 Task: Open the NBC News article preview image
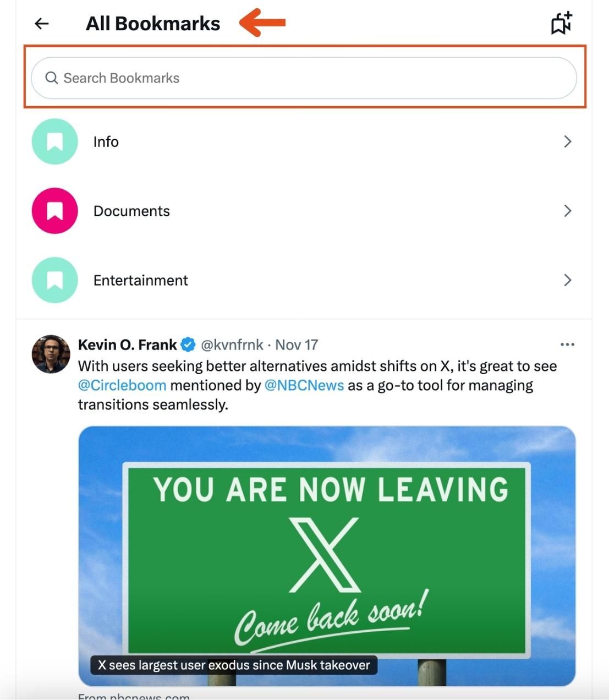(328, 550)
